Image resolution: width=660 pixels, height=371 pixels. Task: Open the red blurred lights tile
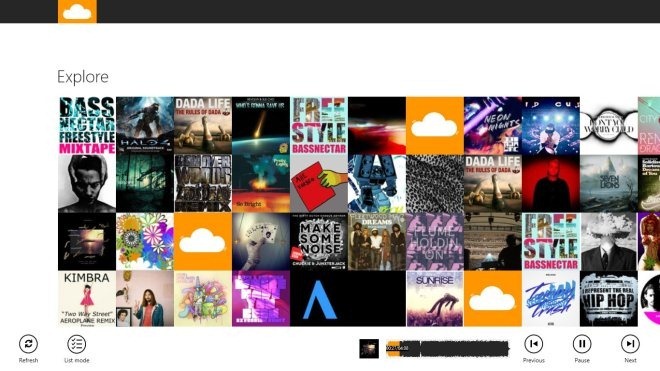(x=377, y=125)
